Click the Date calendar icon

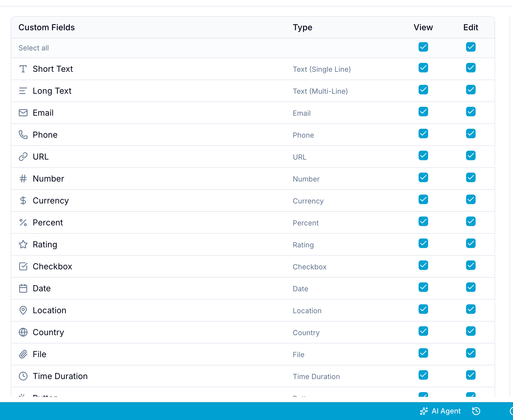23,288
